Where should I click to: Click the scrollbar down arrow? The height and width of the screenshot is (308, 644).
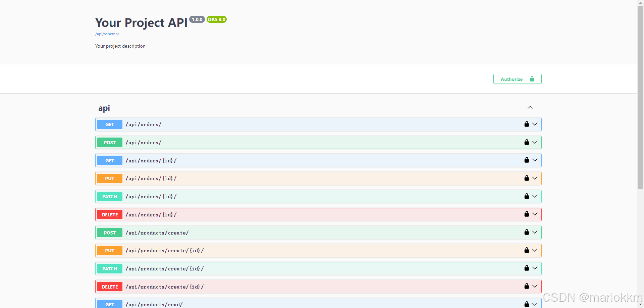pos(640,305)
